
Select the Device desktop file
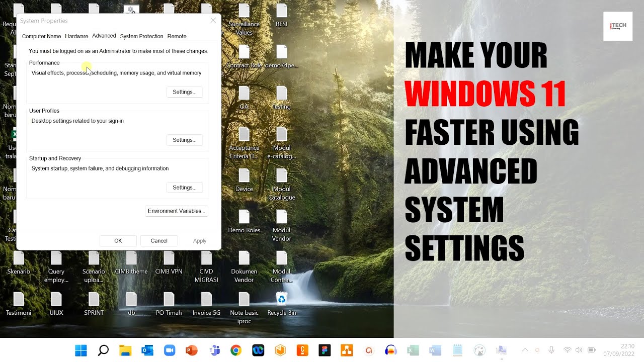(x=244, y=180)
